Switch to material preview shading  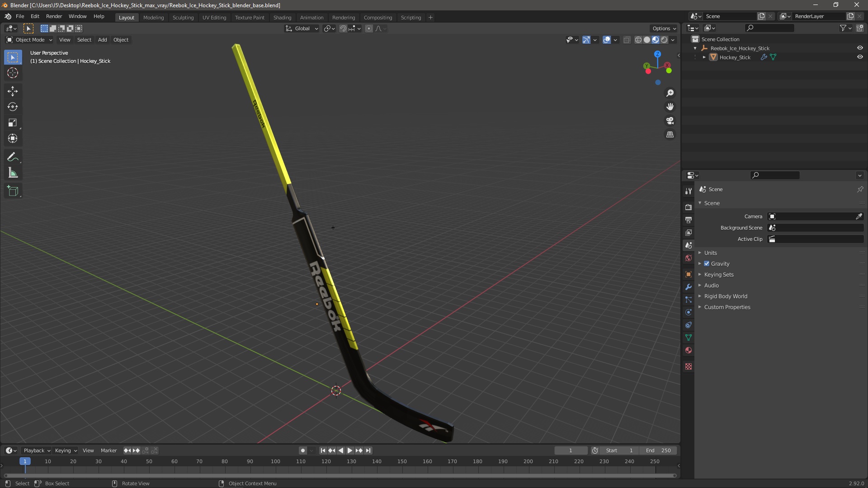(x=656, y=40)
